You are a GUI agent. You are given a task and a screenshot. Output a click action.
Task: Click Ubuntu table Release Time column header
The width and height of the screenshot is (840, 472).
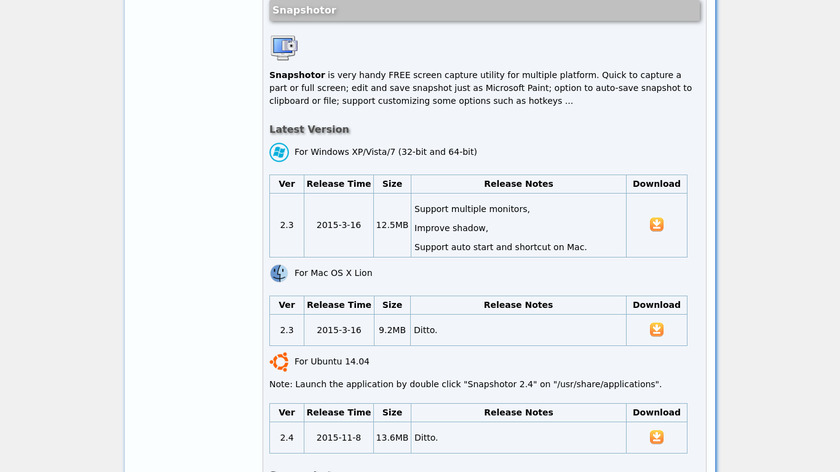[339, 413]
